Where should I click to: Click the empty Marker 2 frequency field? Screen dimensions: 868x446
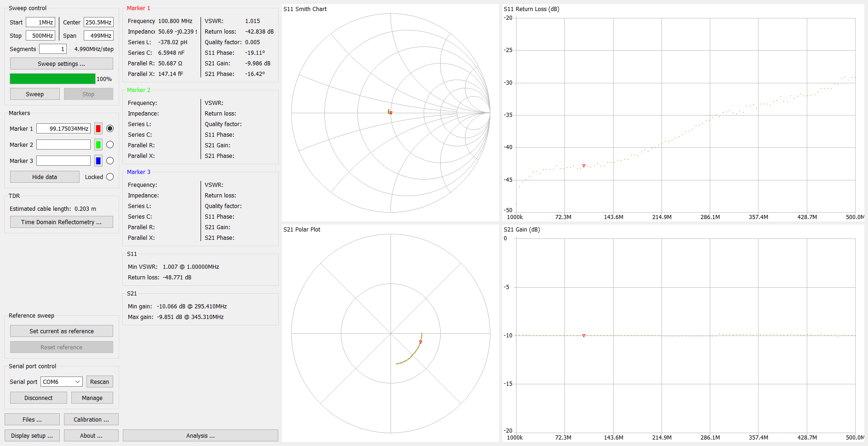63,145
